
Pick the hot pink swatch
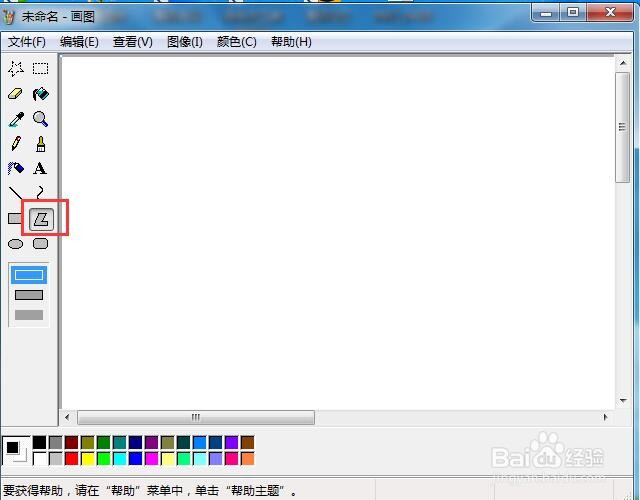[x=231, y=458]
